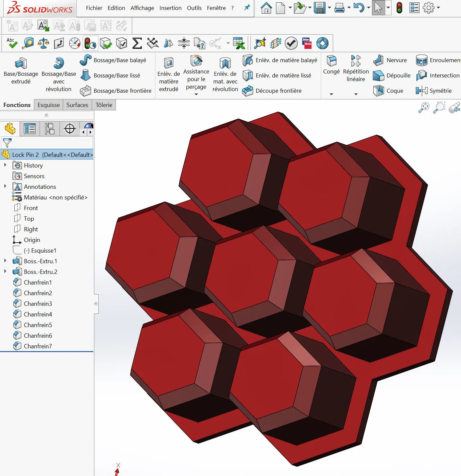The width and height of the screenshot is (461, 476).
Task: Open the Outils menu
Action: click(x=194, y=8)
